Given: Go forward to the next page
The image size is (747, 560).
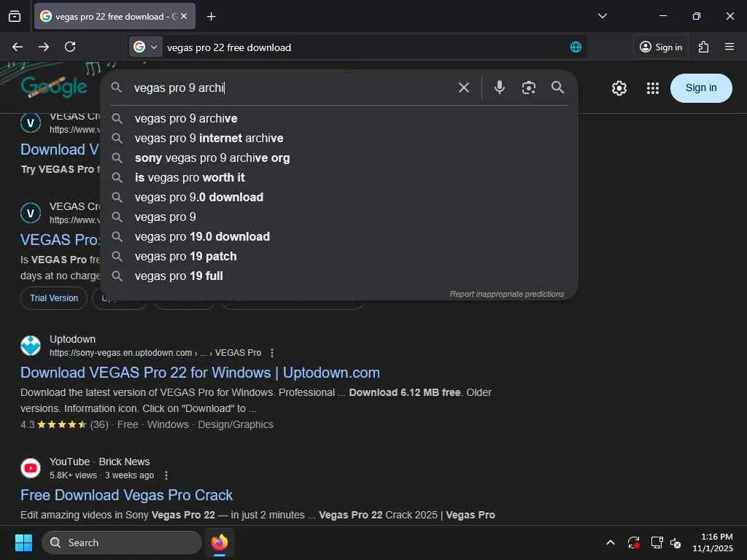Looking at the screenshot, I should (x=44, y=47).
